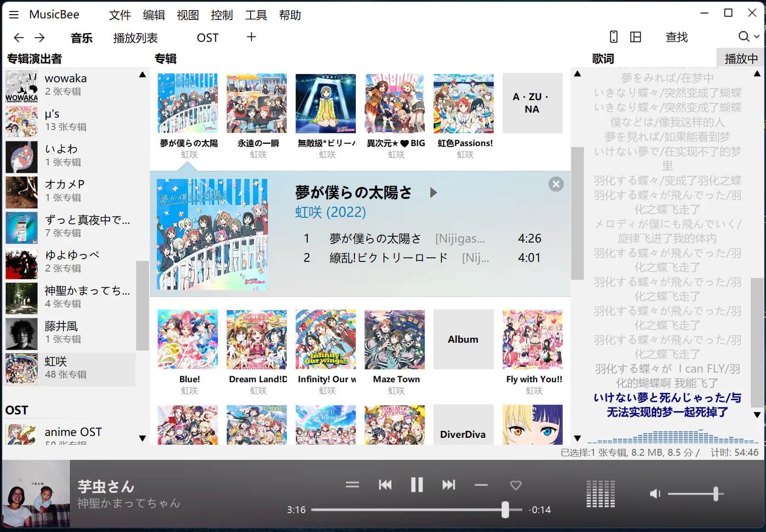
Task: Select artist オカメP
Action: [x=70, y=192]
